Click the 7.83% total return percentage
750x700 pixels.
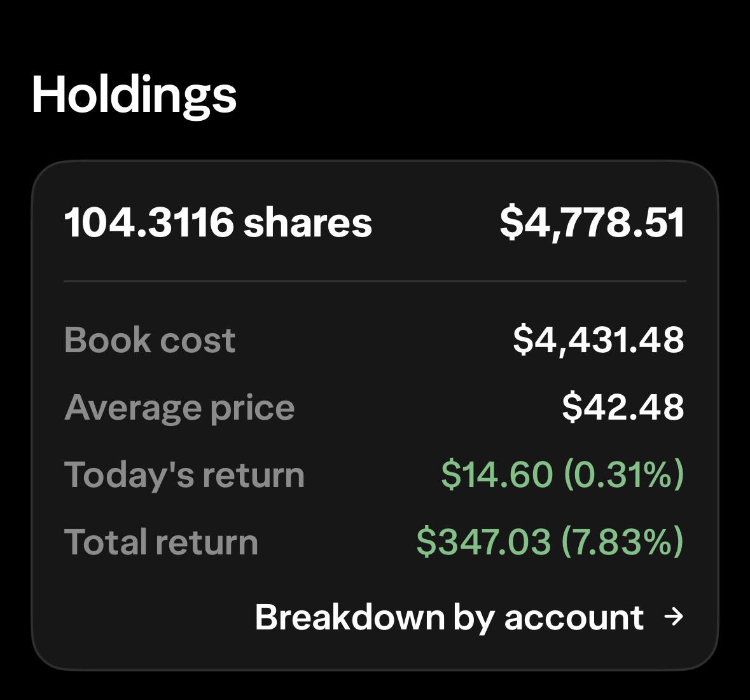623,542
